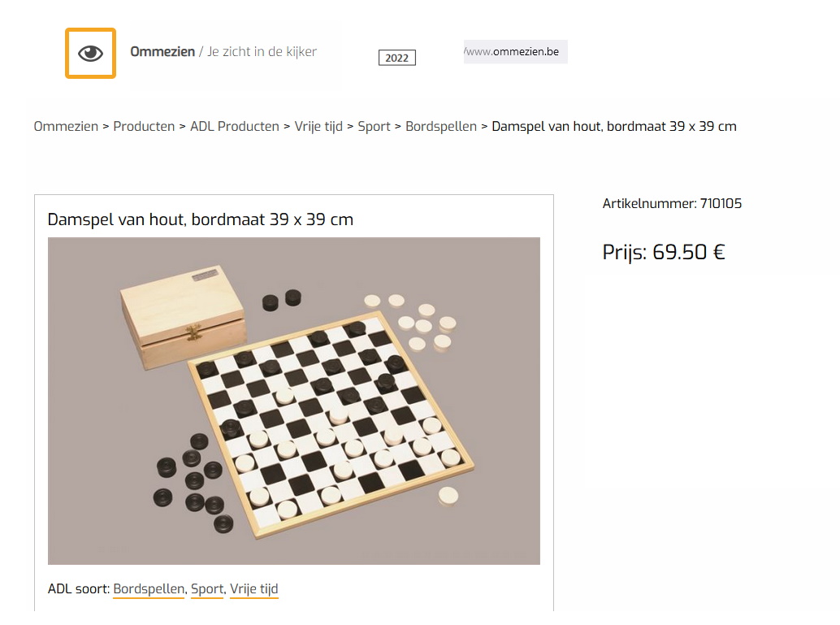The height and width of the screenshot is (625, 840).
Task: Click the current-page Damspel breadcrumb entry
Action: point(614,127)
